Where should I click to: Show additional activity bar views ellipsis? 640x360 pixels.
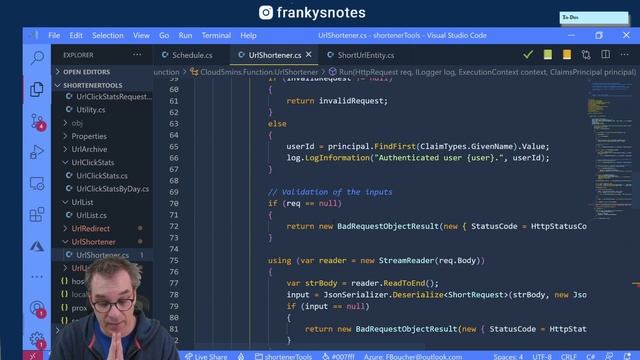tap(37, 277)
